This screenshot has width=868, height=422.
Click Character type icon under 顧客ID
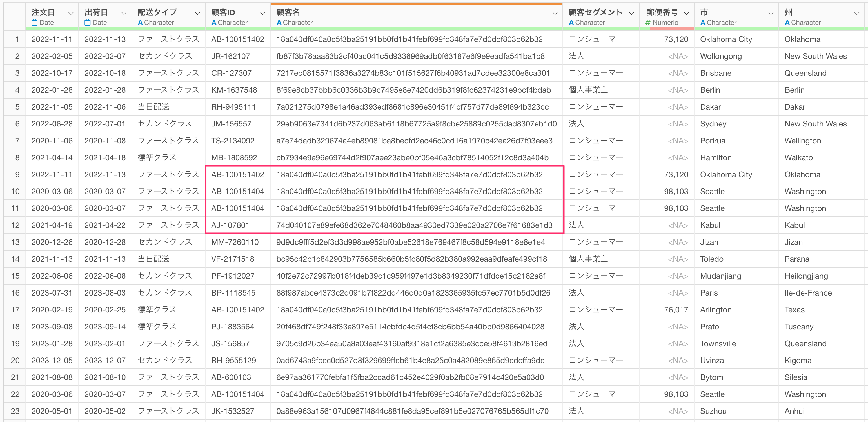point(214,23)
